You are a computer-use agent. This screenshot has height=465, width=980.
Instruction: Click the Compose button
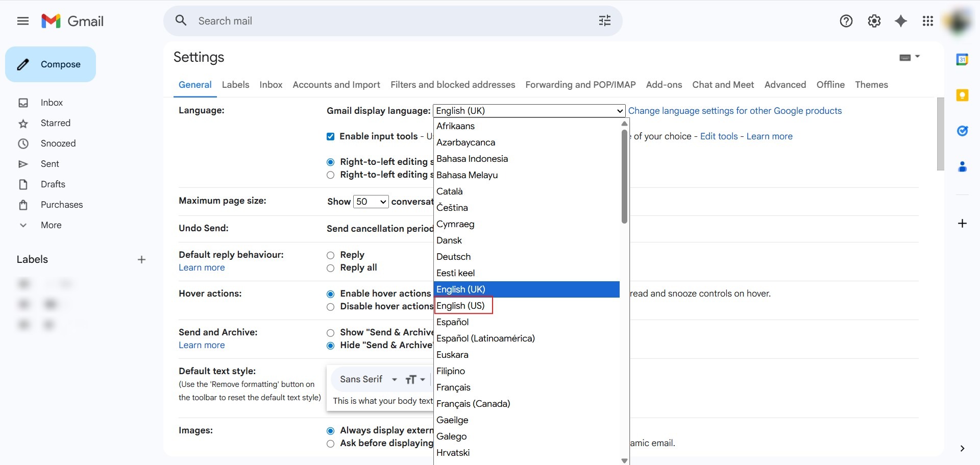coord(51,64)
